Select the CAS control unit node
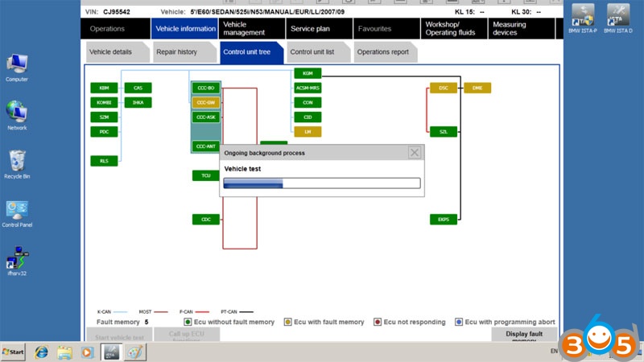This screenshot has height=362, width=644. pyautogui.click(x=138, y=88)
